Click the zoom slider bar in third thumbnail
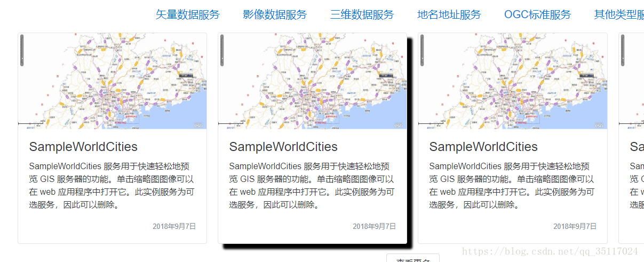 point(422,51)
